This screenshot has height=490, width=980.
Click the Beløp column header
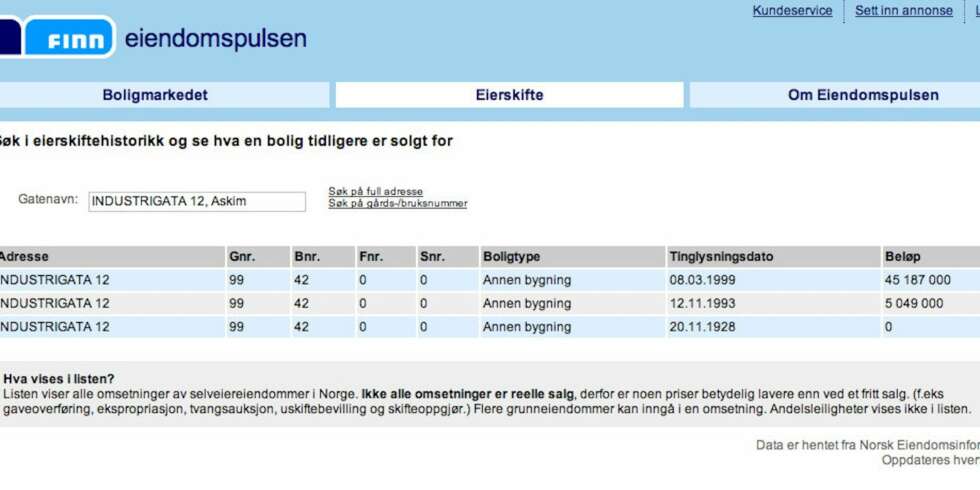click(902, 257)
